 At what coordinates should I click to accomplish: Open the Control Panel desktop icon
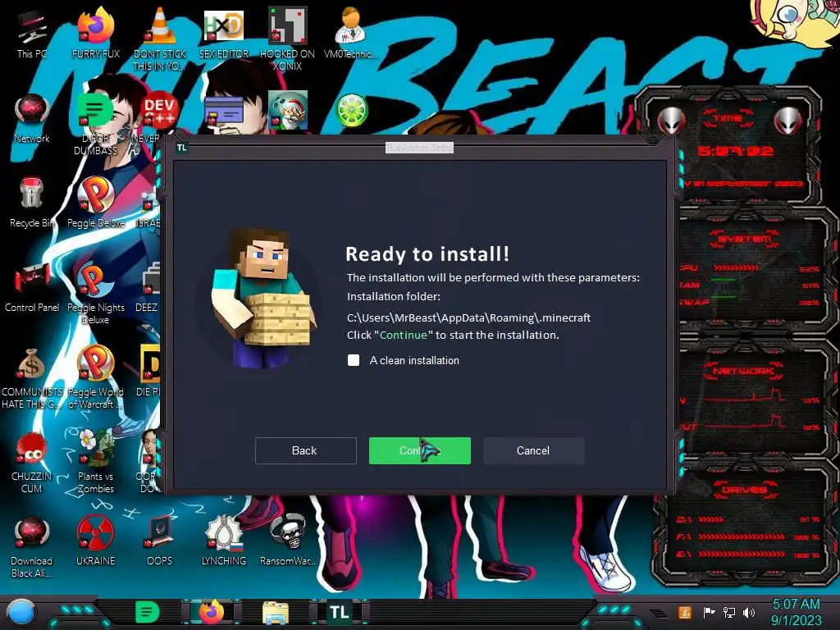point(32,288)
